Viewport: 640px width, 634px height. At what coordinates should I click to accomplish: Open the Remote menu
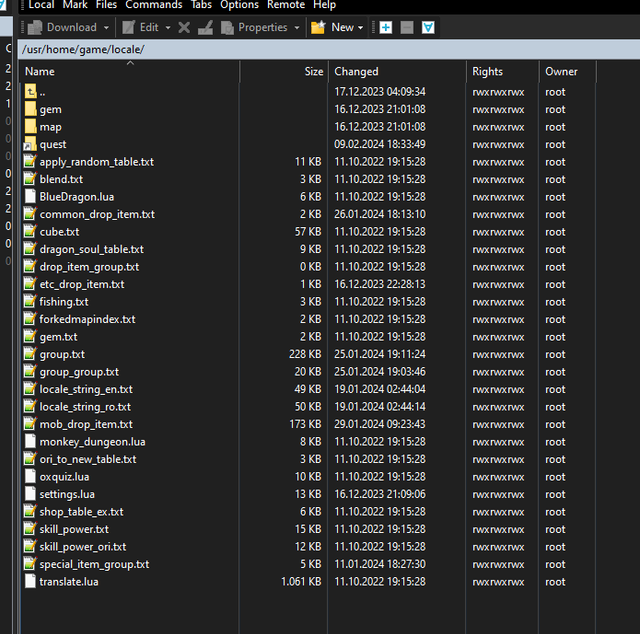pyautogui.click(x=286, y=5)
